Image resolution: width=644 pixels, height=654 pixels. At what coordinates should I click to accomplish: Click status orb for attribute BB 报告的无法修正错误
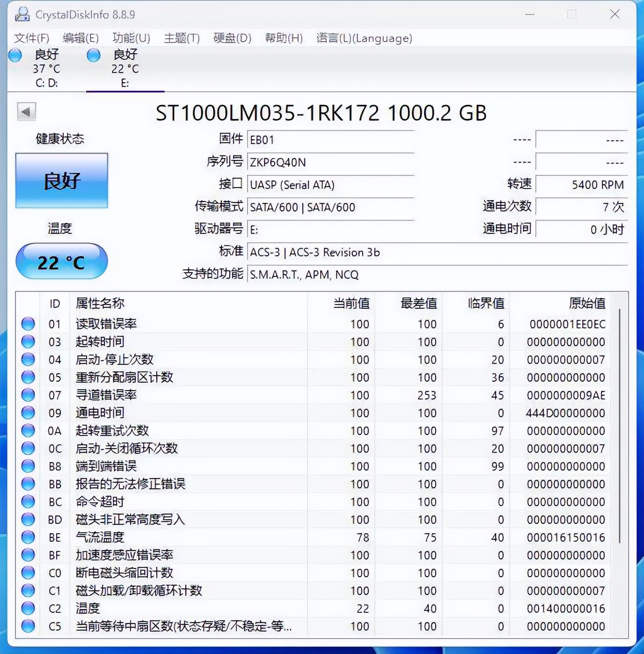[28, 484]
